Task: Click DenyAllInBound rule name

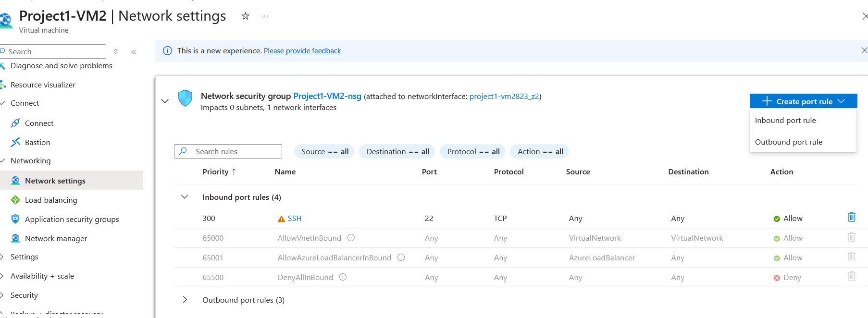Action: (x=305, y=277)
